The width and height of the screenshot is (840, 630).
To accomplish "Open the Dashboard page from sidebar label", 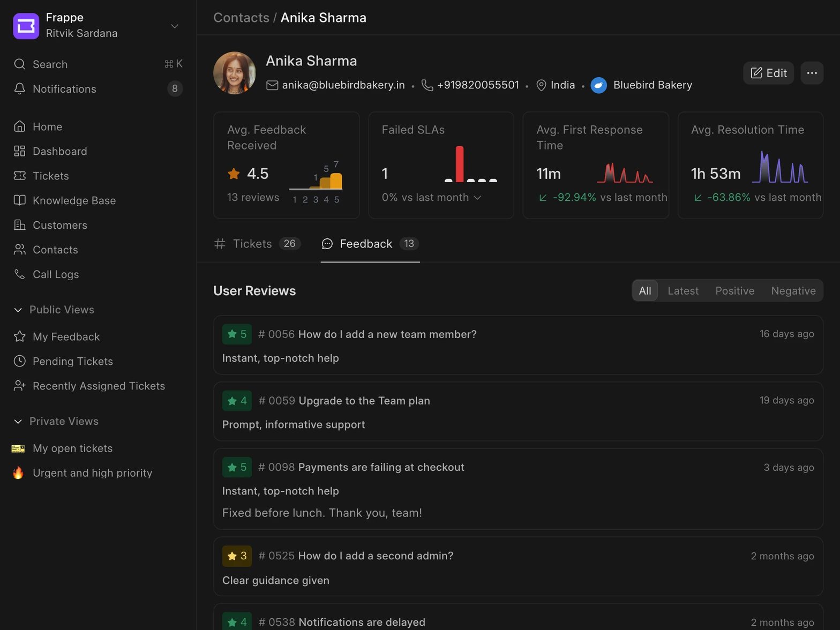I will tap(60, 152).
